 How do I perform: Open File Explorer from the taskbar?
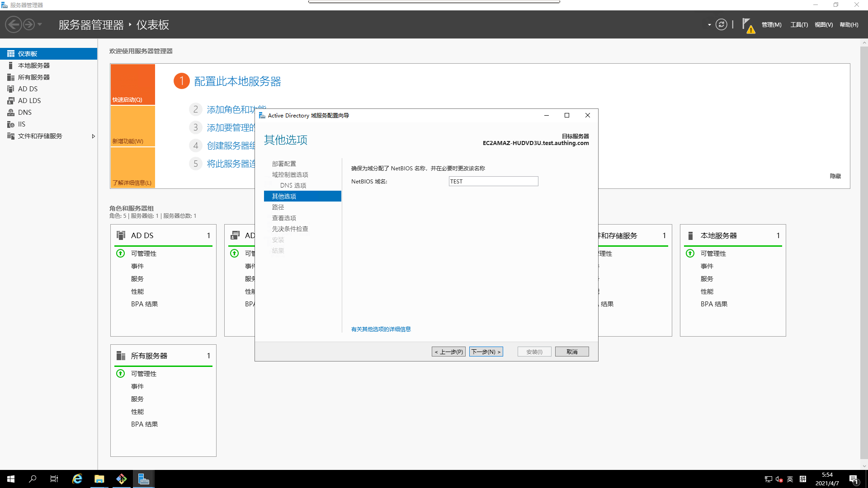click(99, 479)
